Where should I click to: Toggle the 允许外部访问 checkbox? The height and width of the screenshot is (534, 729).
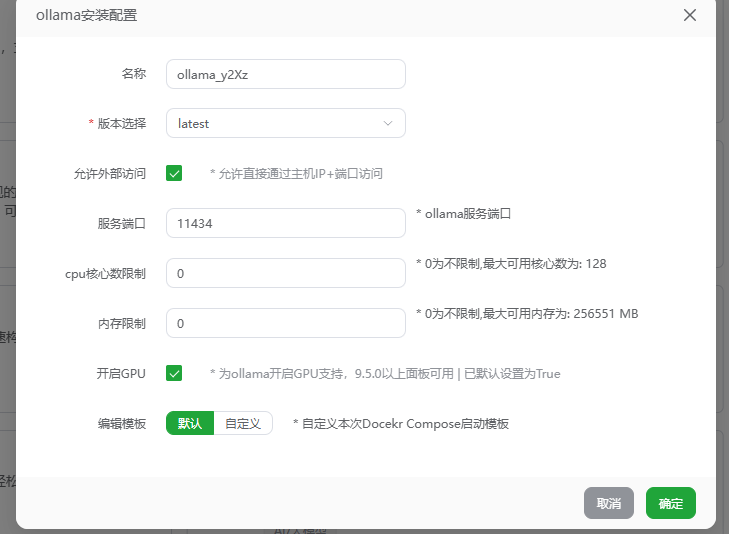(x=174, y=173)
